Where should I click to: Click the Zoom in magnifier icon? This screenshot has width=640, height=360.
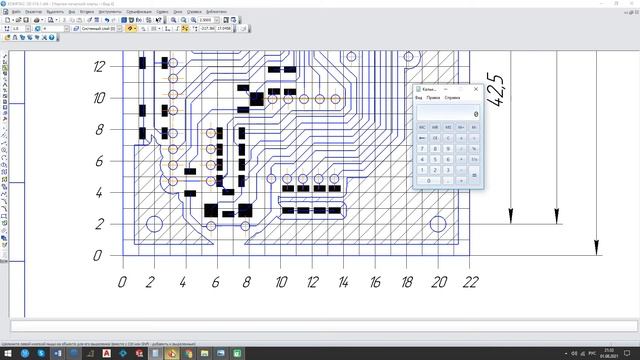click(173, 20)
